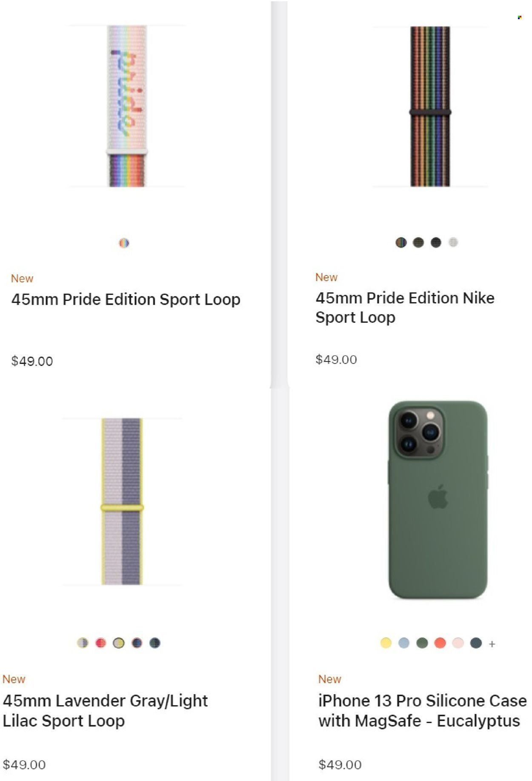The height and width of the screenshot is (781, 532).
Task: Open iPhone 13 Pro Silicone Case link
Action: tap(422, 710)
